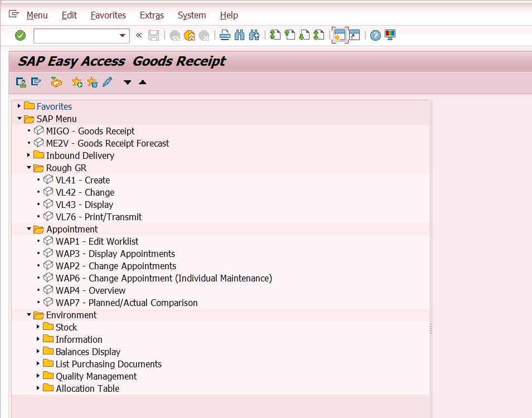Expand the Favorites folder
The height and width of the screenshot is (418, 532).
(19, 106)
